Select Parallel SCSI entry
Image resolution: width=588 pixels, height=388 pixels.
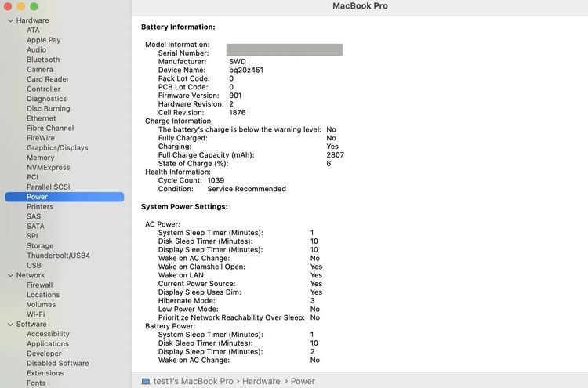[49, 187]
